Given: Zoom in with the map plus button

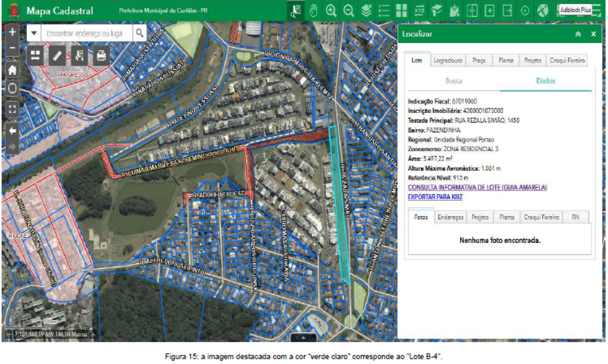Looking at the screenshot, I should click(13, 31).
